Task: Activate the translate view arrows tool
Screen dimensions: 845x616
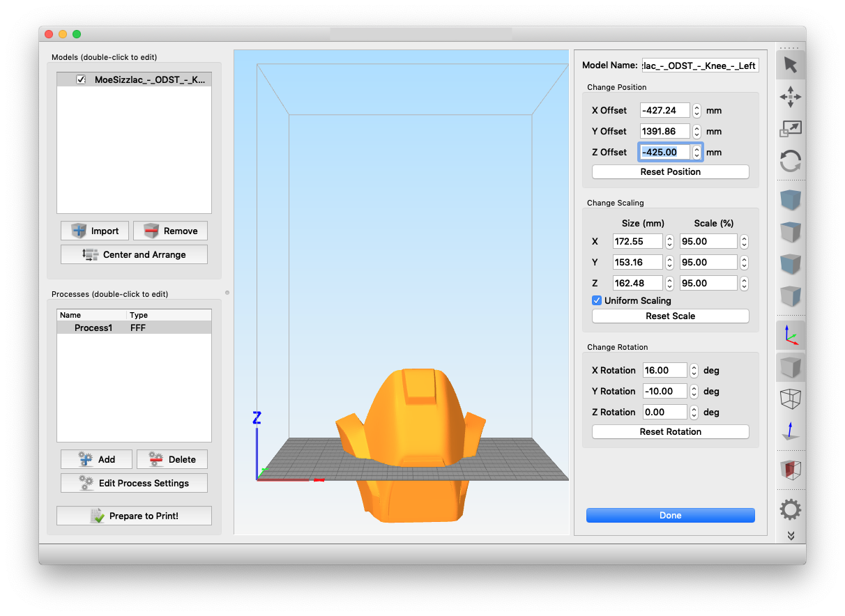Action: pyautogui.click(x=791, y=97)
